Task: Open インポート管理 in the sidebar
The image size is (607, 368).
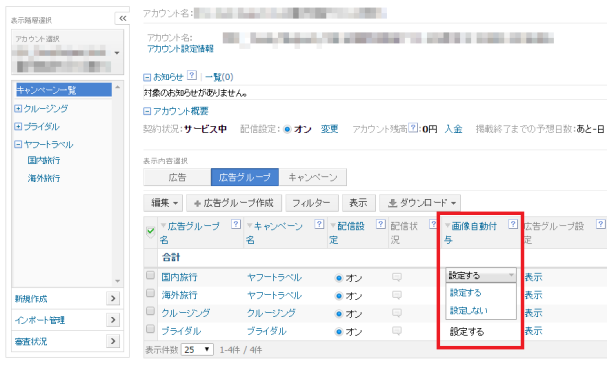Action: 40,320
